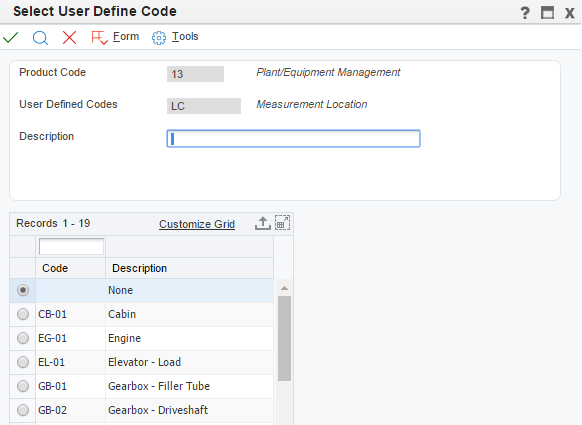Click the export grid data upload icon

pyautogui.click(x=262, y=223)
